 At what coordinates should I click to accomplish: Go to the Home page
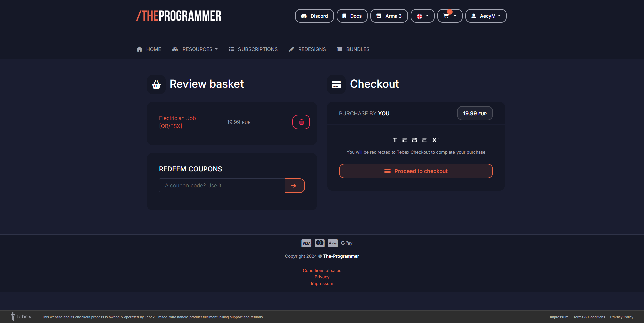point(149,49)
